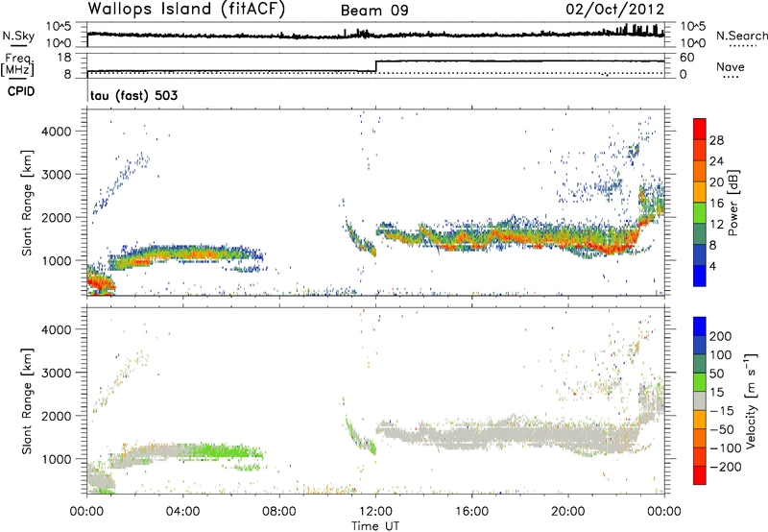Screen dimensions: 768x532
Task: Select the "16" power scale label
Action: pyautogui.click(x=716, y=204)
